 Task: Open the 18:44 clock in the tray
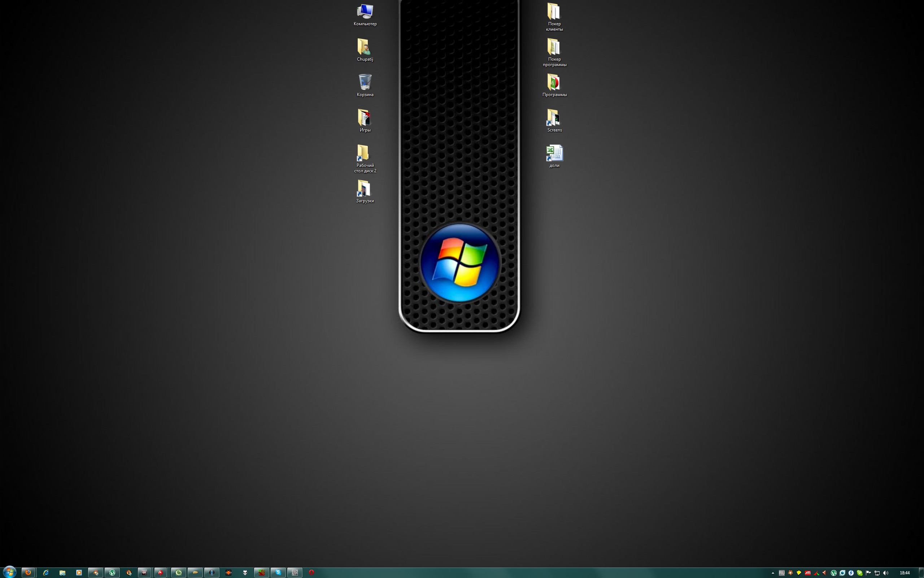[x=905, y=573]
